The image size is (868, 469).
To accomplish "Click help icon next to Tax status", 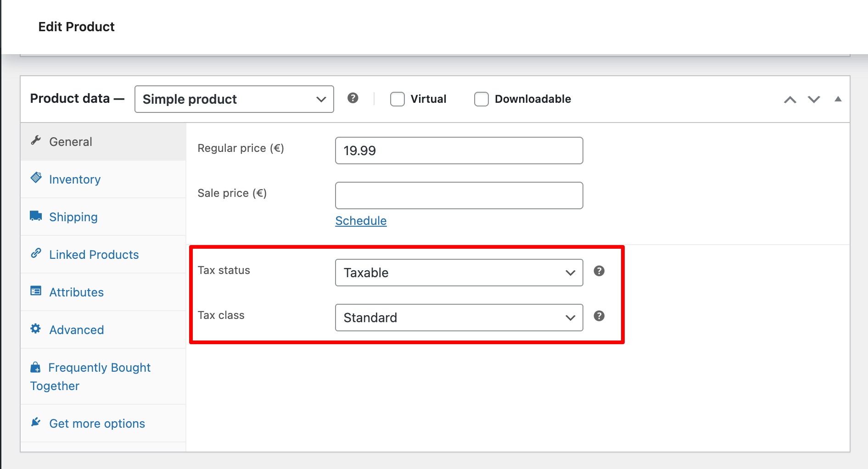I will click(x=599, y=271).
